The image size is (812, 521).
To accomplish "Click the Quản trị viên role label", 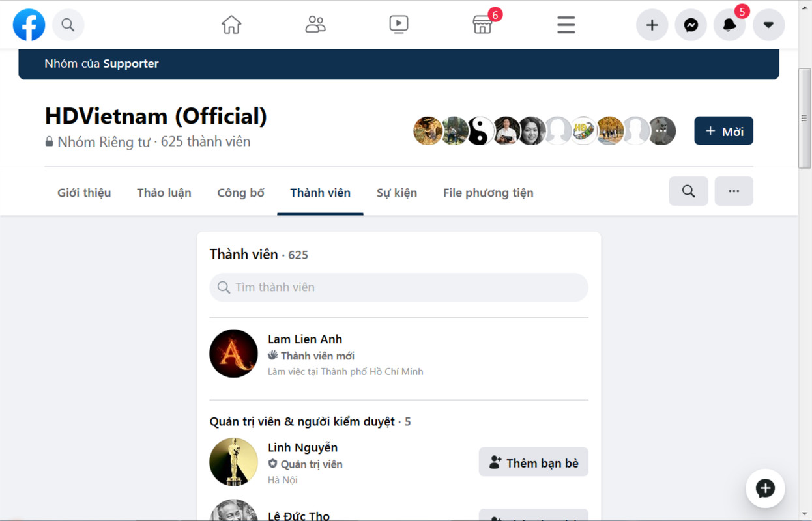I will 312,464.
